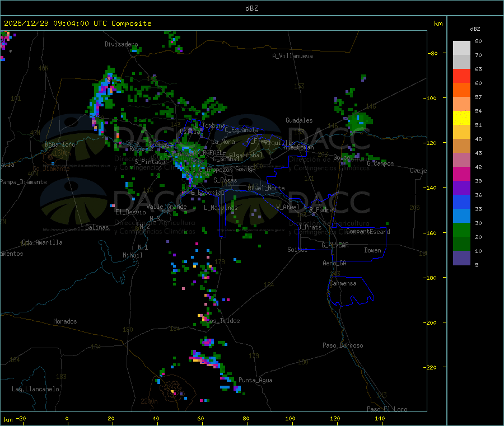The height and width of the screenshot is (426, 504).
Task: Click the 39 dBZ purple color swatch
Action: pyautogui.click(x=461, y=188)
